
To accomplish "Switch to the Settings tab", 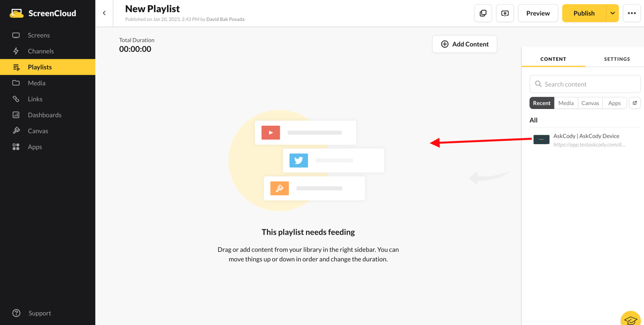I will (617, 59).
